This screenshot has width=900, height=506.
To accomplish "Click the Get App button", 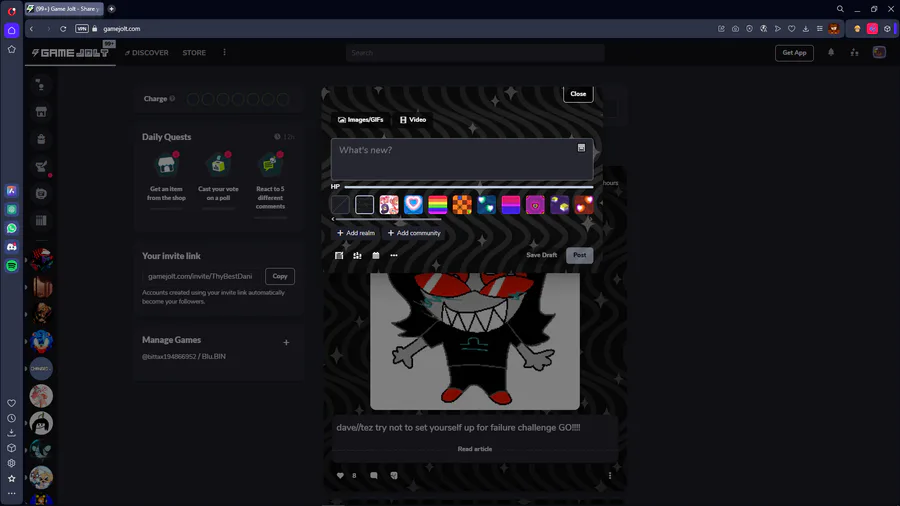I will click(x=794, y=53).
